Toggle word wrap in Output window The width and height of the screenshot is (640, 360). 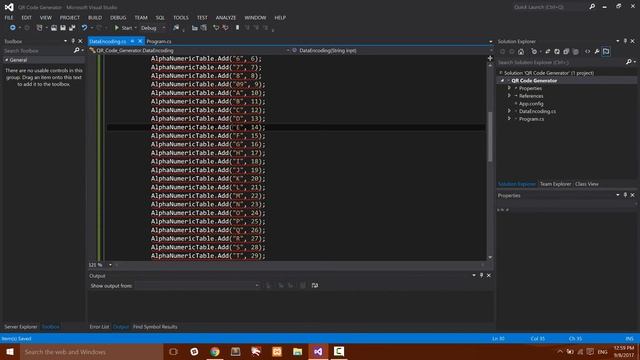(315, 286)
